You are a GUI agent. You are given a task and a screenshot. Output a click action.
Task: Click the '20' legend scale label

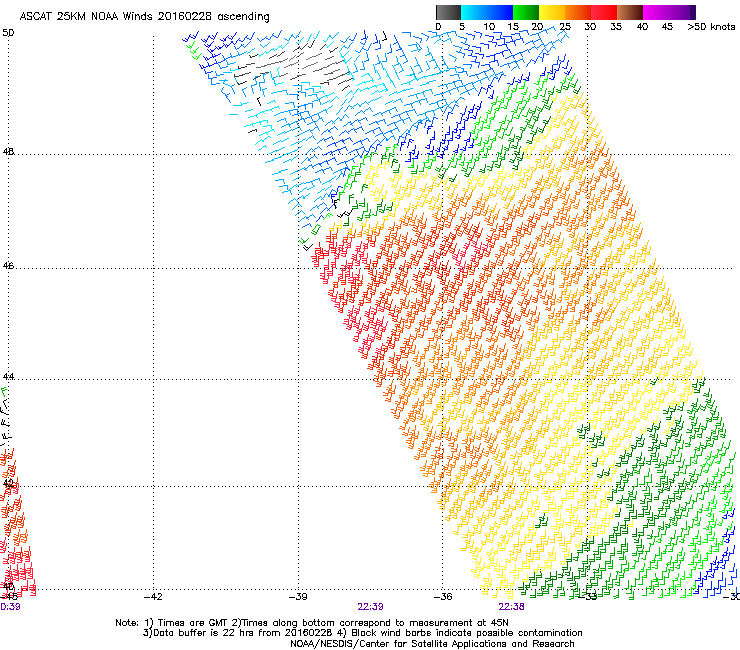coord(538,27)
